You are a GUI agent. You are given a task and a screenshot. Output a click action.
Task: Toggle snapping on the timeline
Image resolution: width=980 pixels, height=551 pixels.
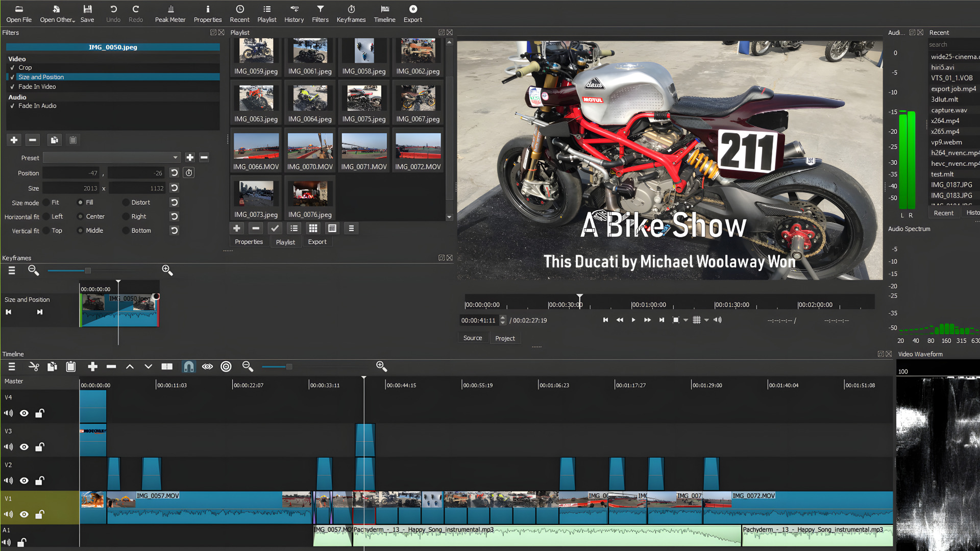point(189,366)
